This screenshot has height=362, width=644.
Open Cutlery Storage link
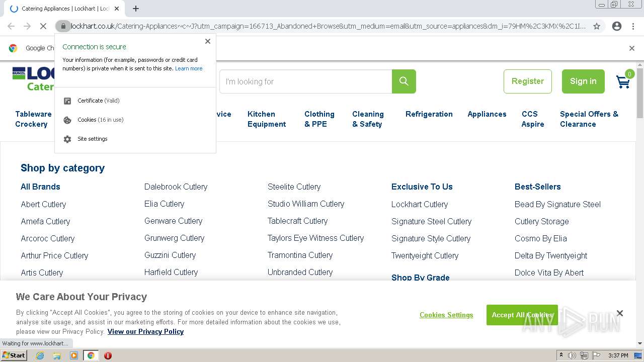pyautogui.click(x=542, y=221)
